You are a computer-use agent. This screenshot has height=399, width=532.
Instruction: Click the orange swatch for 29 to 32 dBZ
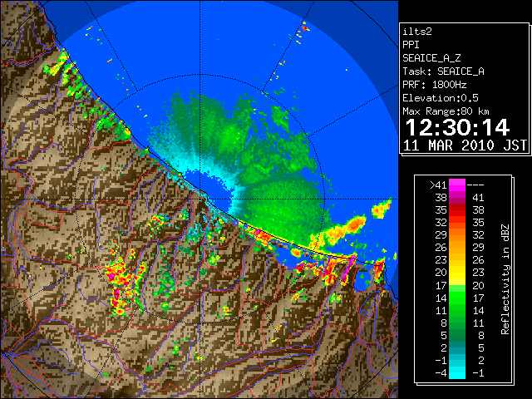point(457,235)
